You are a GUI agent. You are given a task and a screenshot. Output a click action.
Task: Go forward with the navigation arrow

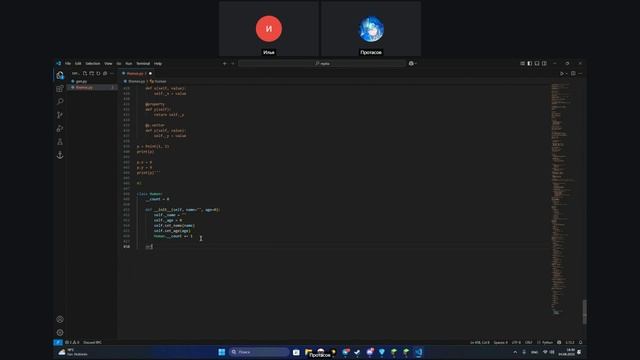coord(233,63)
